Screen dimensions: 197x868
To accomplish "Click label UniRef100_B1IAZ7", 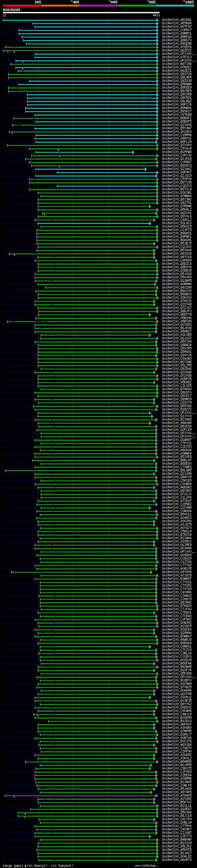I will pyautogui.click(x=177, y=854).
